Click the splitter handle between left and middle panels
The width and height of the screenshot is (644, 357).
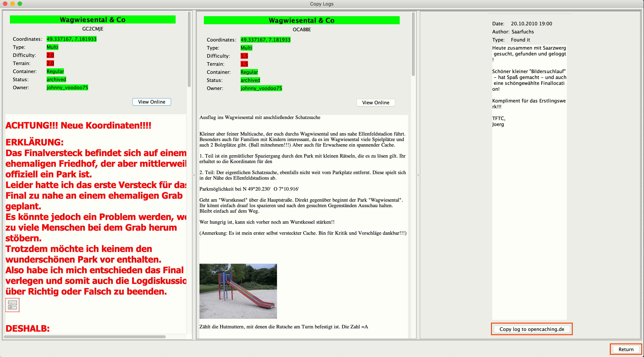click(x=194, y=175)
